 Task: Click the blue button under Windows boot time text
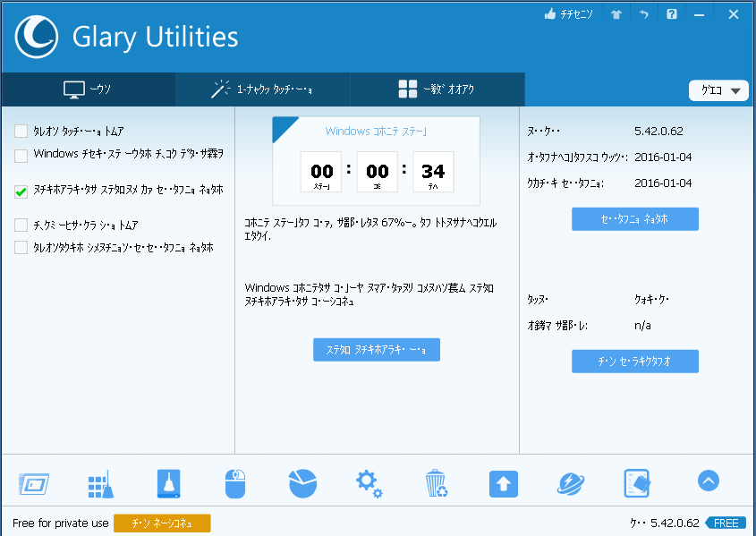click(377, 350)
